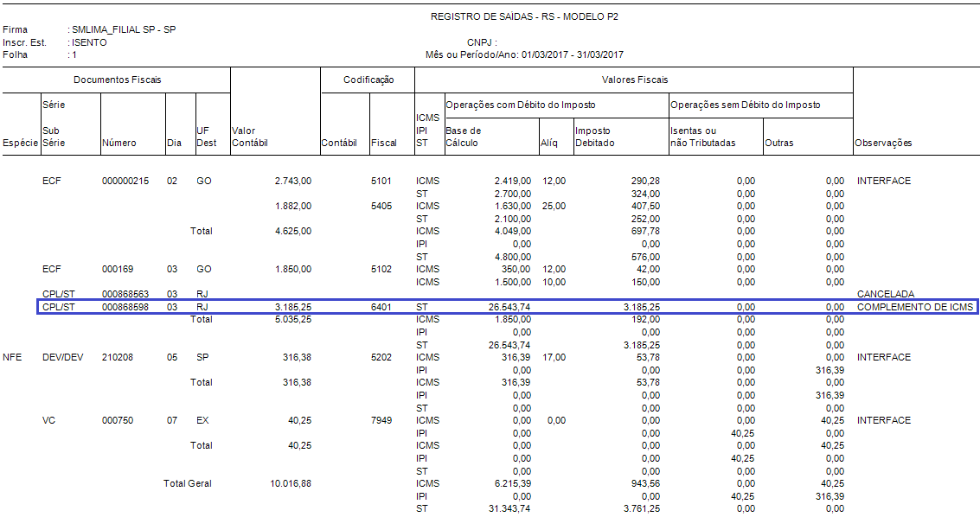Click the 25,00 alíquota value
Image resolution: width=980 pixels, height=517 pixels.
554,206
